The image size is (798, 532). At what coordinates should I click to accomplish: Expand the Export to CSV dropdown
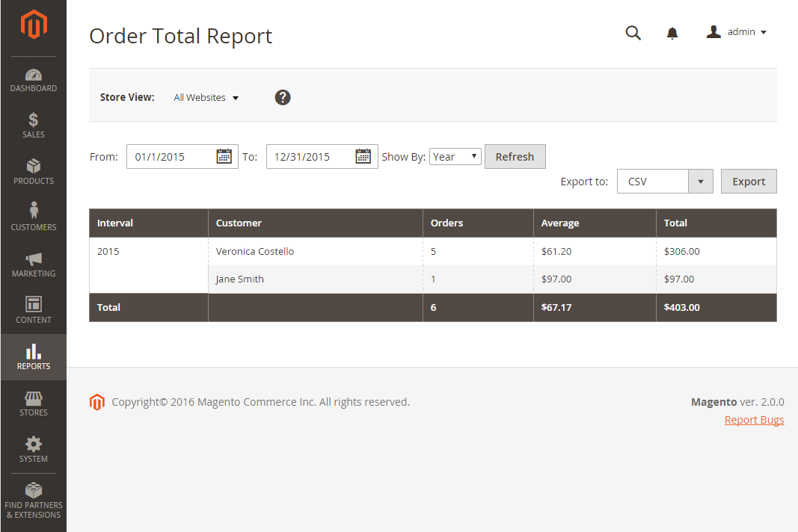700,182
